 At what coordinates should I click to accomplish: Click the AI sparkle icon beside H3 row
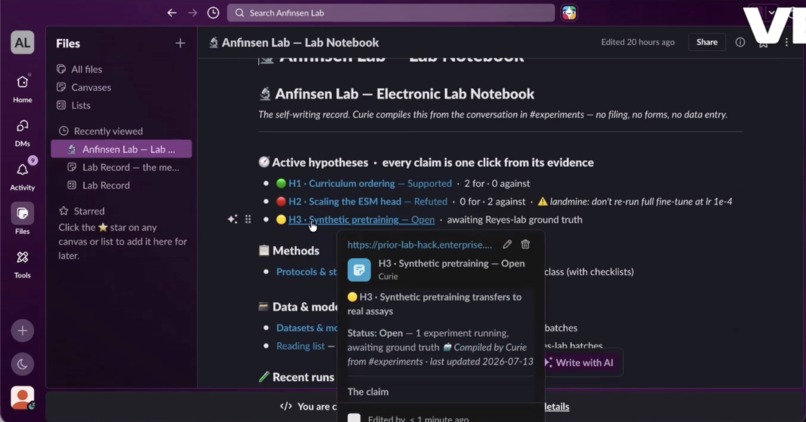point(232,219)
